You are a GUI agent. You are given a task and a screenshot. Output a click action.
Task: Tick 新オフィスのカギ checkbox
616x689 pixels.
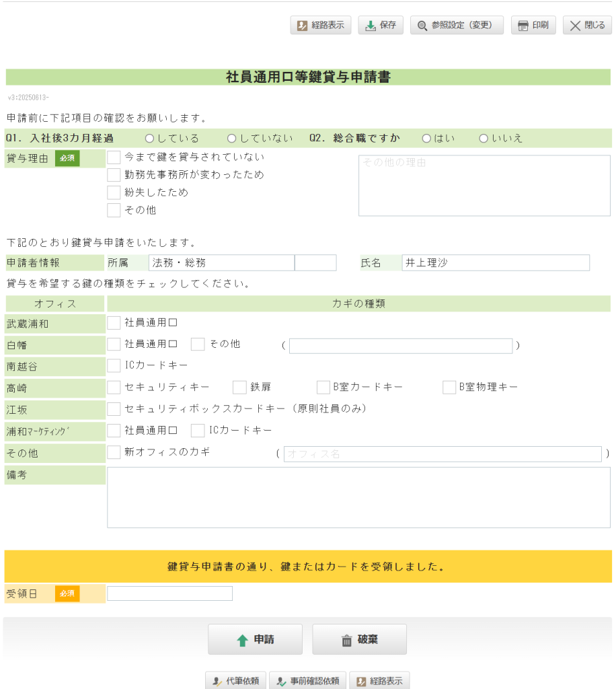(x=114, y=453)
